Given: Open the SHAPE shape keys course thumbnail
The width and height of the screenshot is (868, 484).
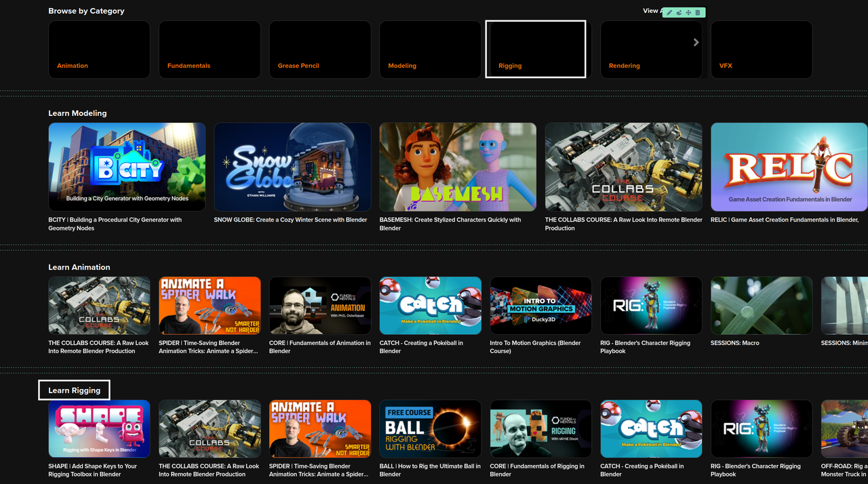Looking at the screenshot, I should pos(99,428).
